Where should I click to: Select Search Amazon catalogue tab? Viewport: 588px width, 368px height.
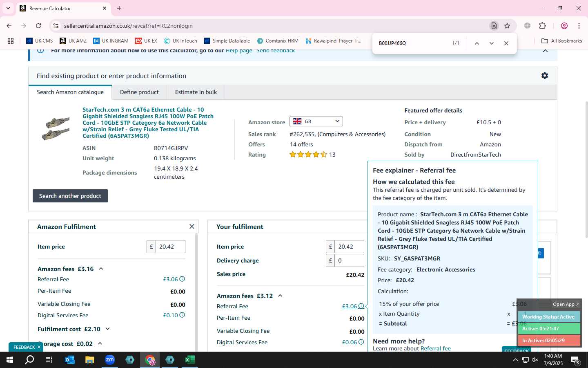coord(70,92)
